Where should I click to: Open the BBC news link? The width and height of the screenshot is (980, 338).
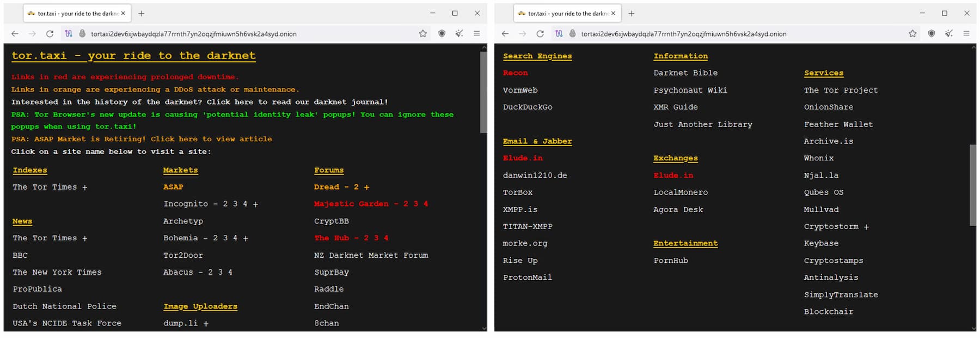pyautogui.click(x=20, y=255)
